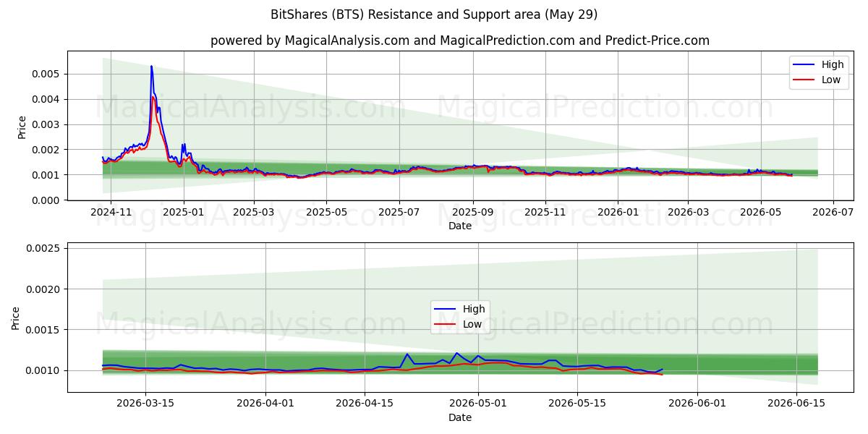Click the '0.0015' tick label on bottom chart
This screenshot has width=868, height=434.
tap(45, 330)
